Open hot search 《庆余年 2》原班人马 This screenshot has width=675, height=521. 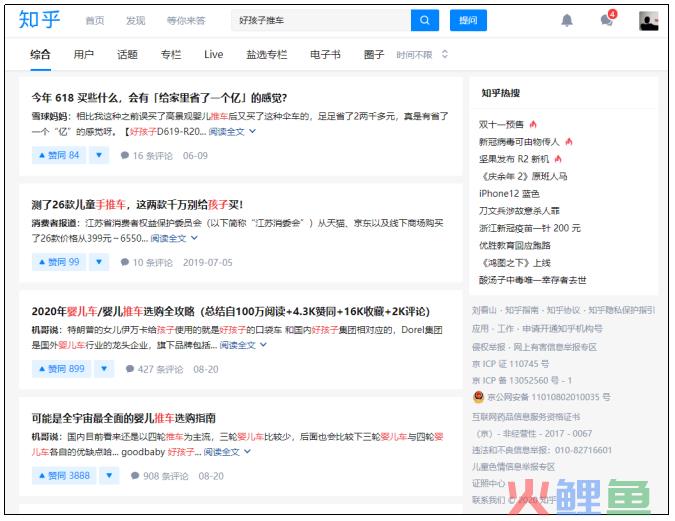[523, 176]
